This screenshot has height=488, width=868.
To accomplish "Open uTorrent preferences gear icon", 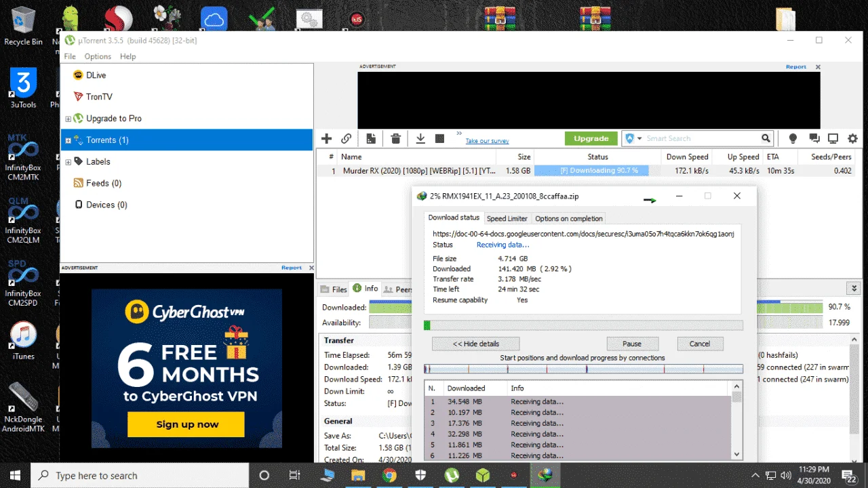I will (x=852, y=138).
